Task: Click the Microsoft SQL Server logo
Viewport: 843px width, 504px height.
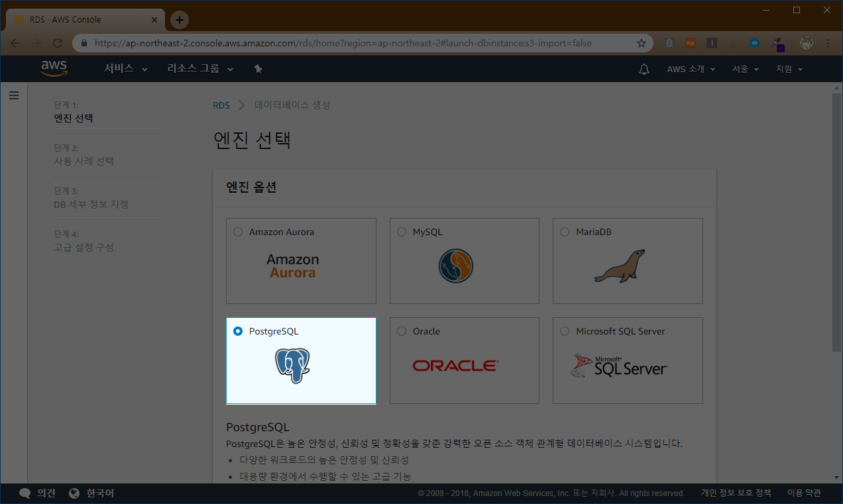Action: click(619, 365)
